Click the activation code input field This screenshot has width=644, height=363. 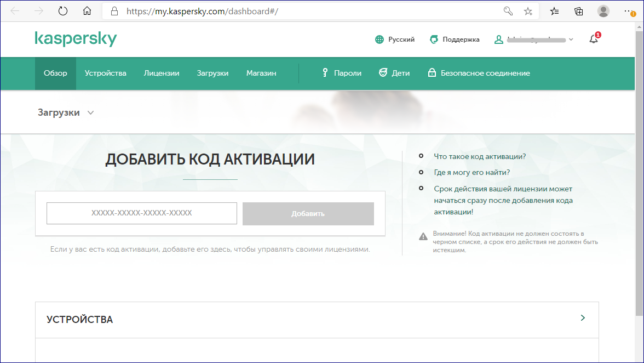pos(142,213)
